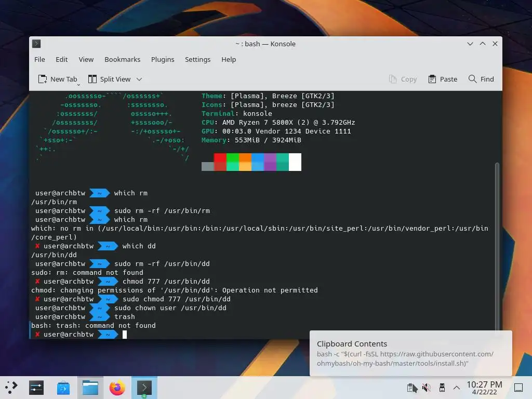Click the purple color block in neofetch palette
The image size is (532, 399).
coord(270,162)
